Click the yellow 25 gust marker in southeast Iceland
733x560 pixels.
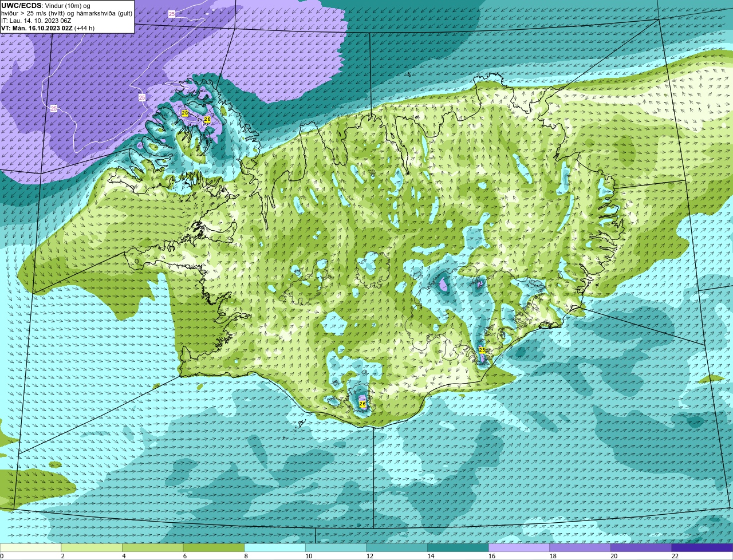tap(482, 350)
